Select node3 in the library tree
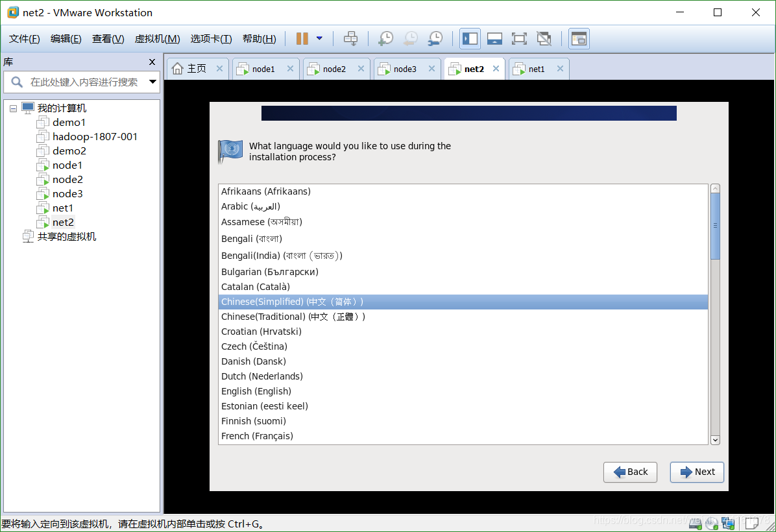This screenshot has height=532, width=776. coord(67,194)
